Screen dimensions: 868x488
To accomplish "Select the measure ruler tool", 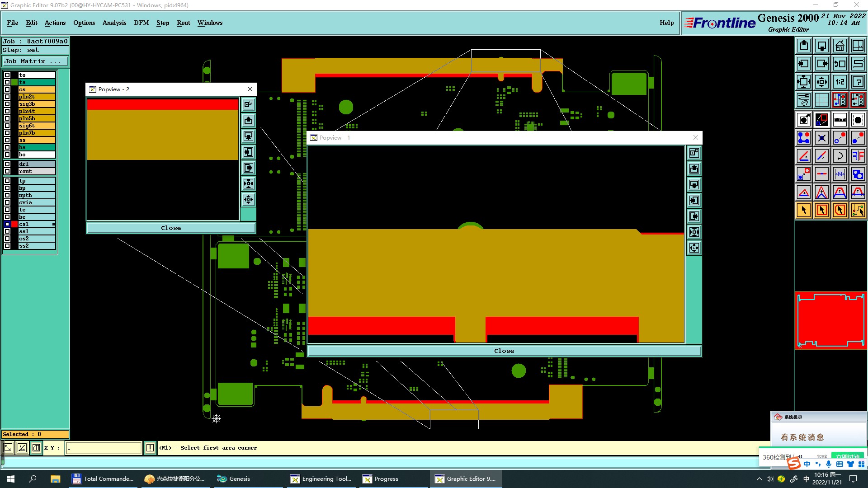I will [x=840, y=120].
